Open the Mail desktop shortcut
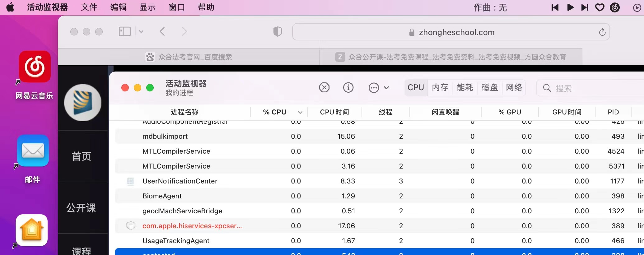Viewport: 644px width, 255px height. tap(33, 151)
